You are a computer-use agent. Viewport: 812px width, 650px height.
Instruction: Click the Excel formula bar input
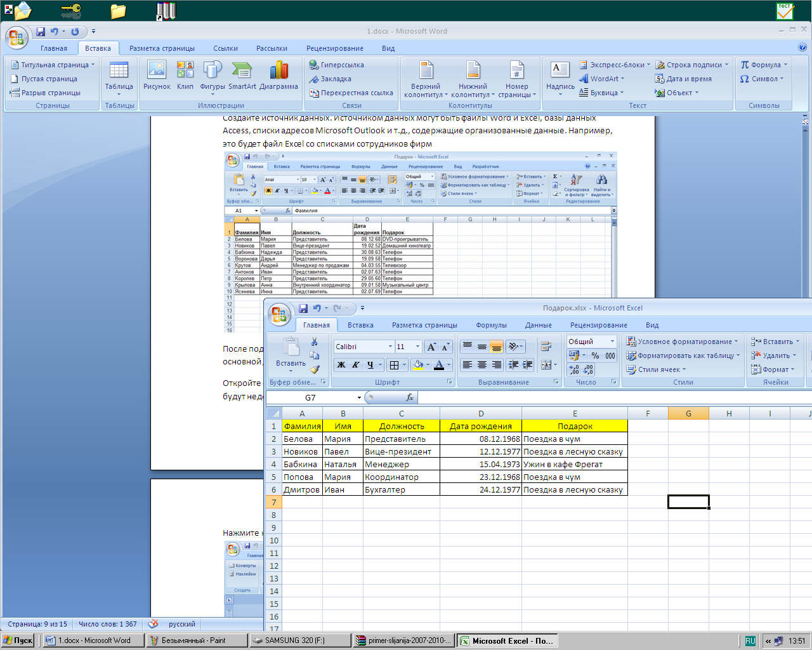[x=614, y=397]
